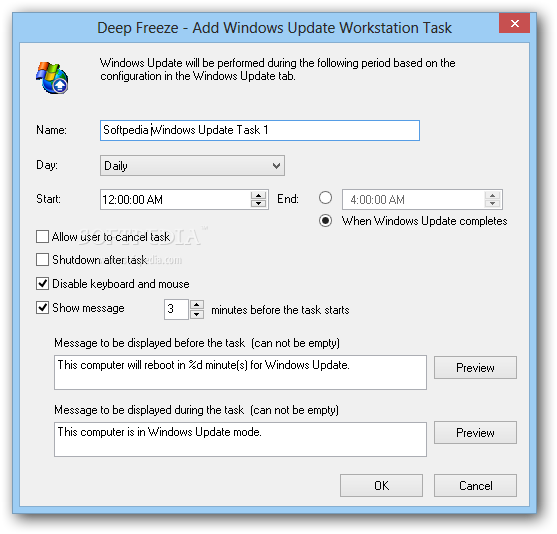Click the Windows Update globe icon

(x=52, y=77)
